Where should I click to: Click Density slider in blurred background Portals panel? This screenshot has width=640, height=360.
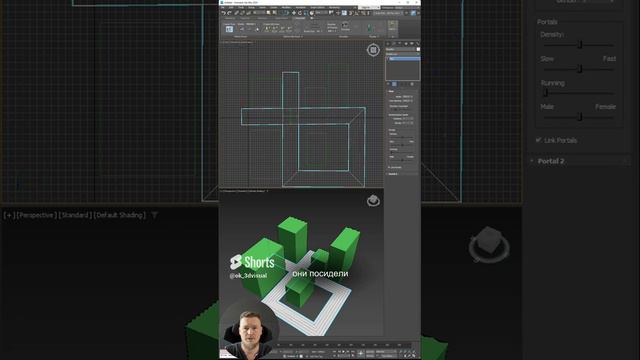[x=579, y=45]
